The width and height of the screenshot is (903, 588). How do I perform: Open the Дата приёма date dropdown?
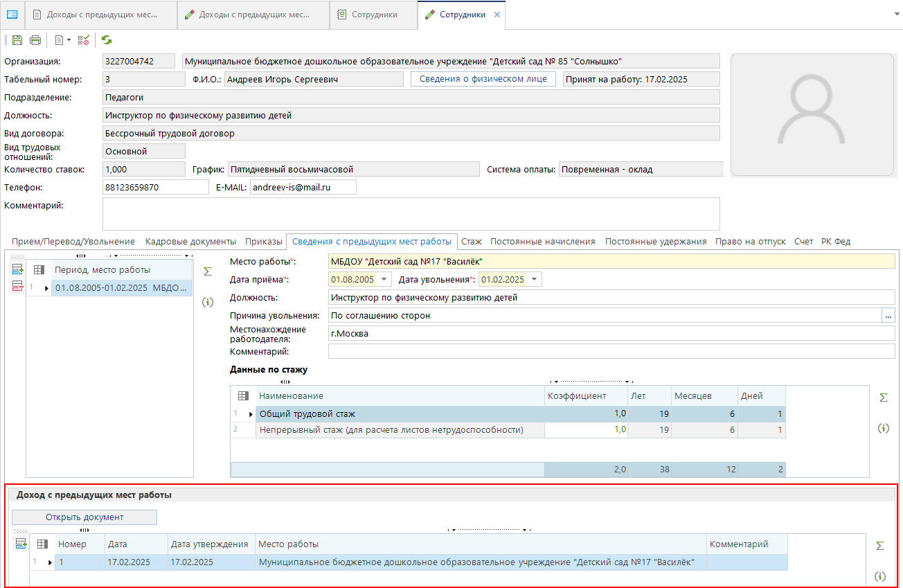tap(385, 279)
